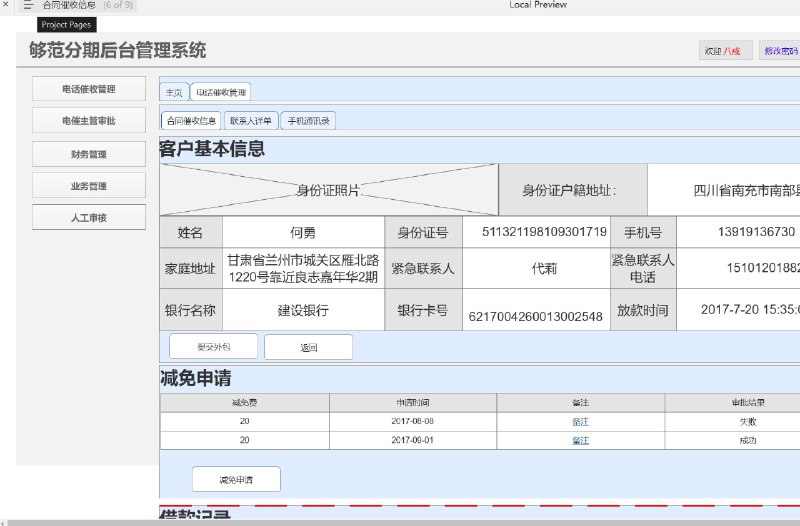Click the 减免申请 button below the table

(x=236, y=479)
